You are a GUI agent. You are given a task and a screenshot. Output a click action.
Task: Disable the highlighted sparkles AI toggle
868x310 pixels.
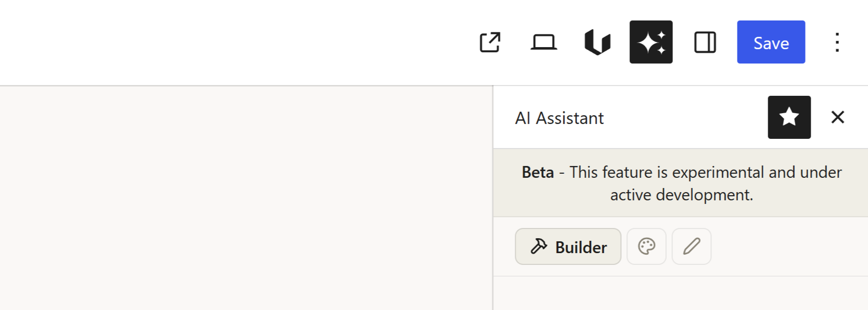[651, 43]
